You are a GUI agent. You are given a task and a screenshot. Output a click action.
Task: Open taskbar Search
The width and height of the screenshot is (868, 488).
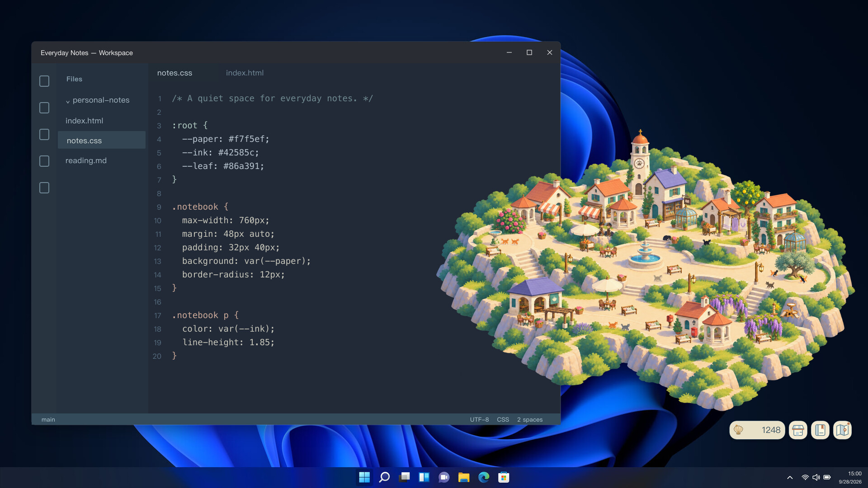click(384, 477)
